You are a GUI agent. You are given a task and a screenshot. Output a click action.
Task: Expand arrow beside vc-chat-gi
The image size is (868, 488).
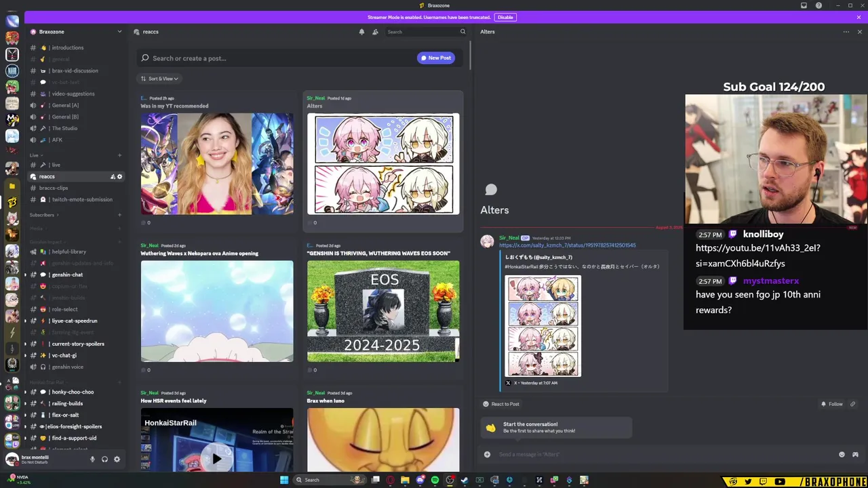pos(25,355)
